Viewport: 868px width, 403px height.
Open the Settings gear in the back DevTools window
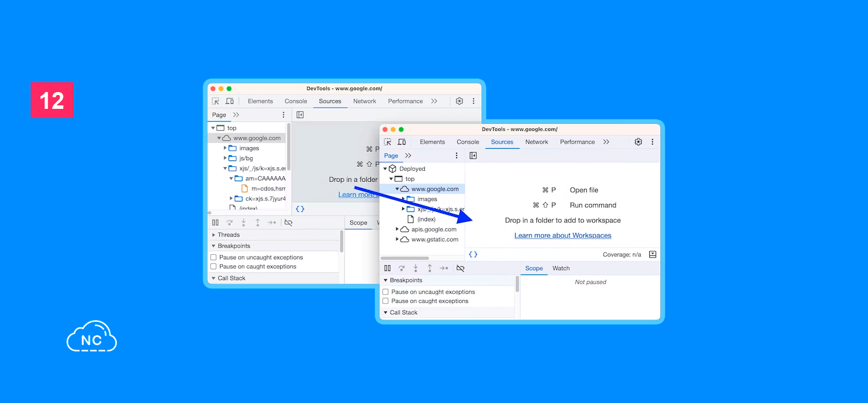point(459,101)
